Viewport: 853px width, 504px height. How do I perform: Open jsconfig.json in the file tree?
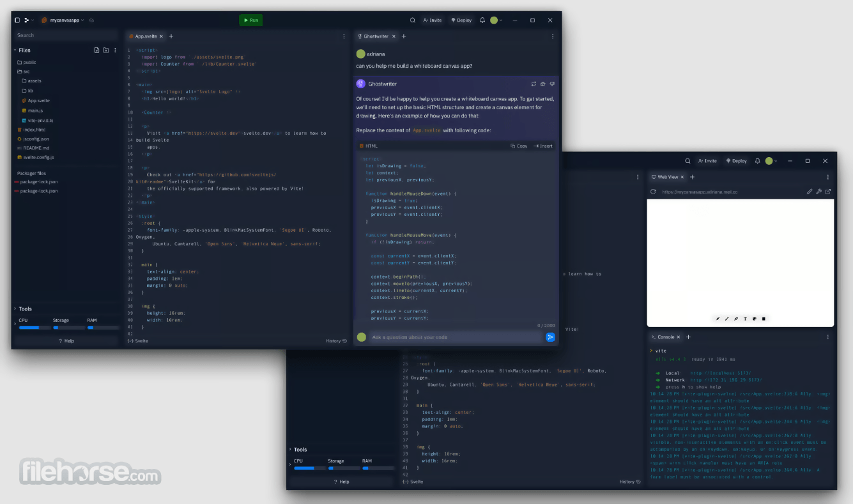point(33,139)
